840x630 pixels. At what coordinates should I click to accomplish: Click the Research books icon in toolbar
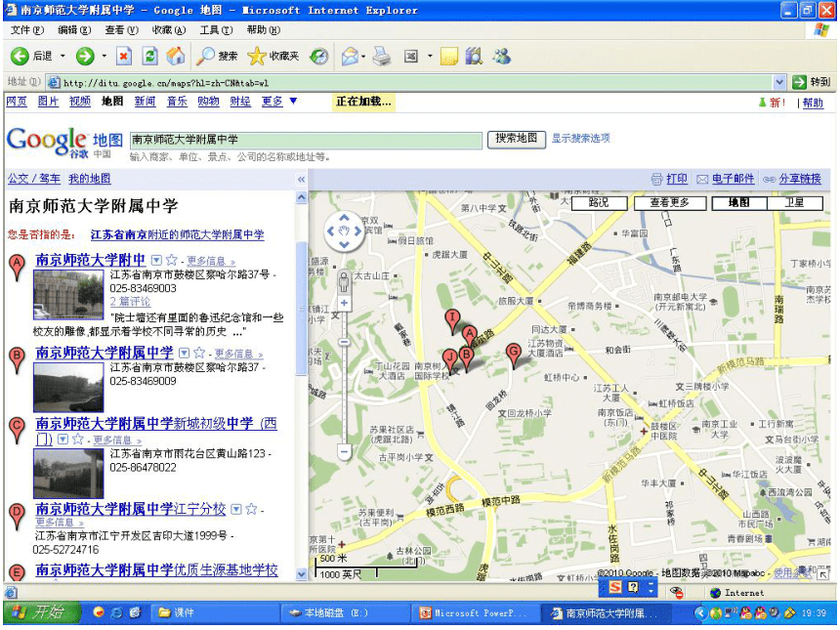(474, 56)
